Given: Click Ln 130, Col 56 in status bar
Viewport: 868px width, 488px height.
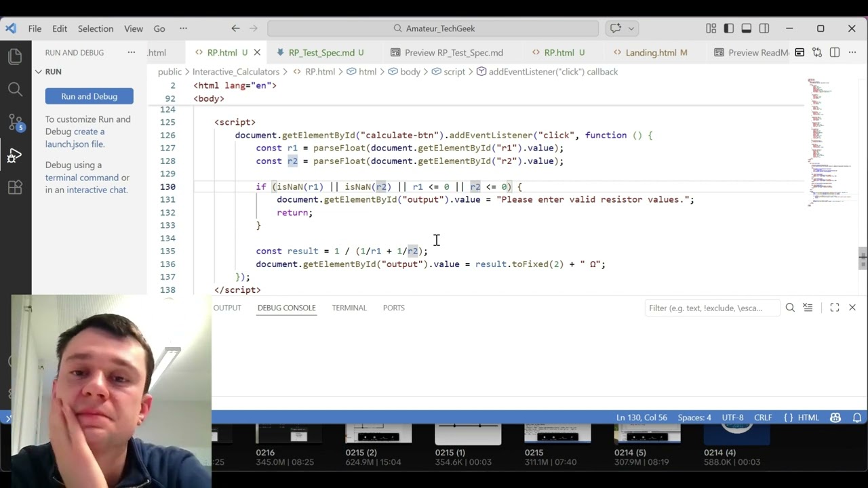Looking at the screenshot, I should coord(642,418).
